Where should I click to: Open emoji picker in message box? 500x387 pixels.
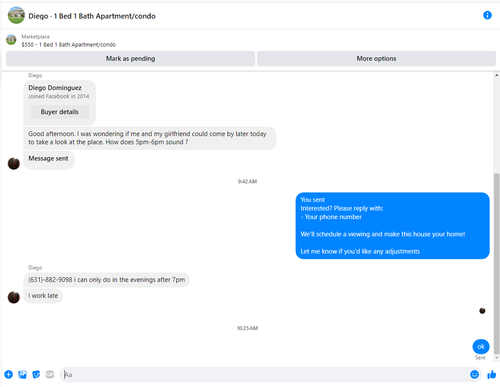tap(474, 374)
